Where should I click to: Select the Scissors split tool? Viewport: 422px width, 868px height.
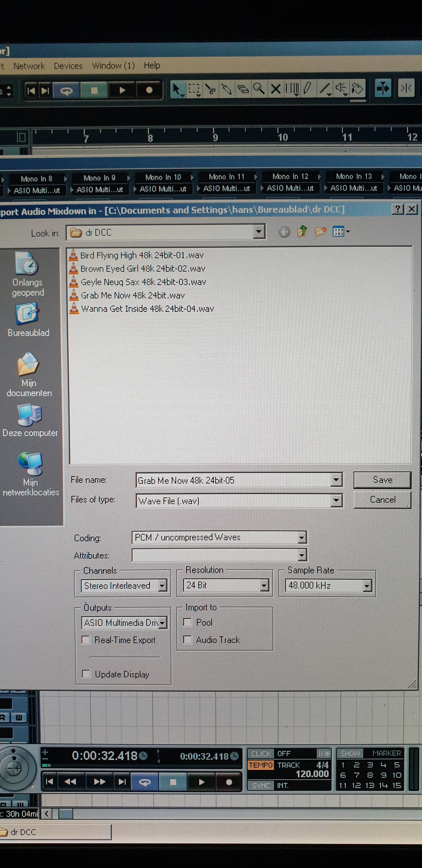tap(210, 89)
